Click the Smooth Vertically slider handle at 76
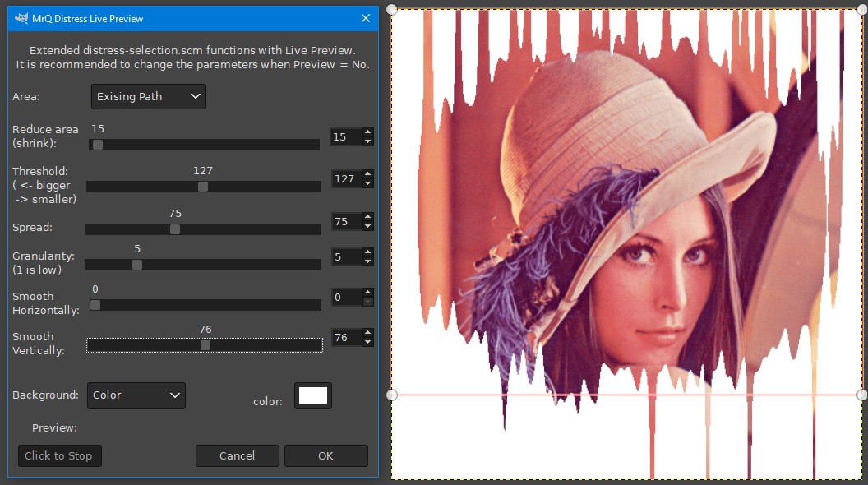Screen dimensions: 868x485 [205, 345]
